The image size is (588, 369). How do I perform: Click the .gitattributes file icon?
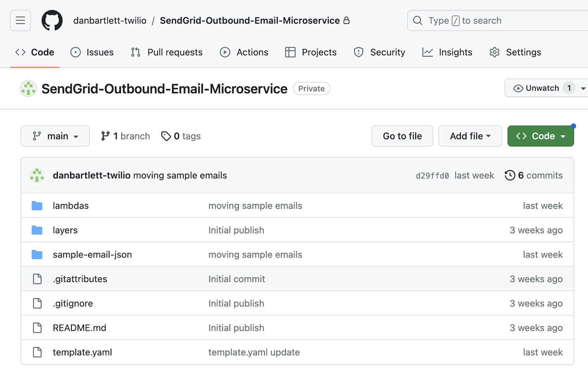[37, 279]
